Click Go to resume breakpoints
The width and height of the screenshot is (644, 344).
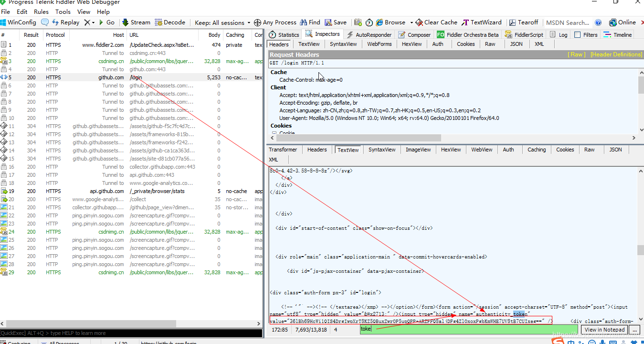pos(107,22)
